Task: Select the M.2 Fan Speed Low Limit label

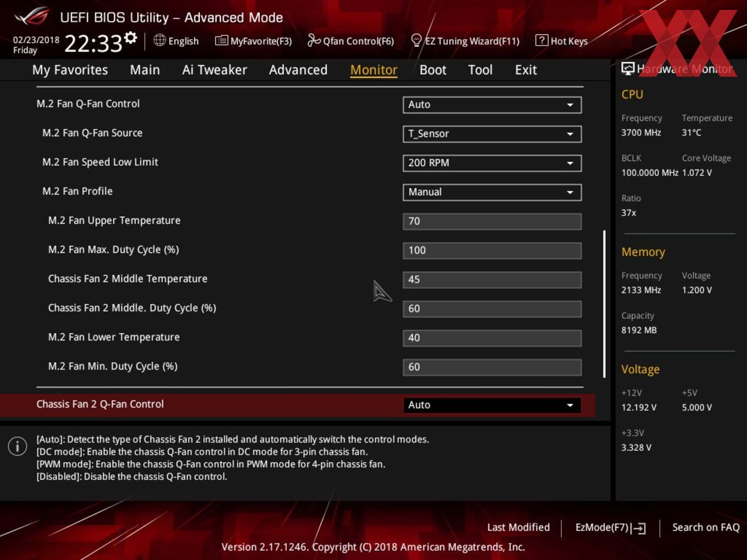Action: click(100, 162)
